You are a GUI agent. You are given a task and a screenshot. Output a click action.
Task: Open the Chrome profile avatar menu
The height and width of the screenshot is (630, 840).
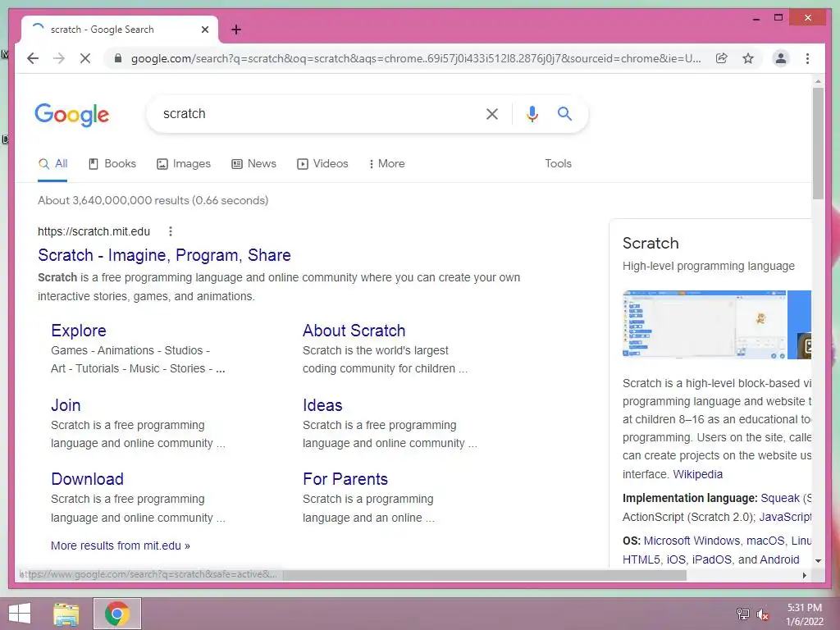point(781,58)
